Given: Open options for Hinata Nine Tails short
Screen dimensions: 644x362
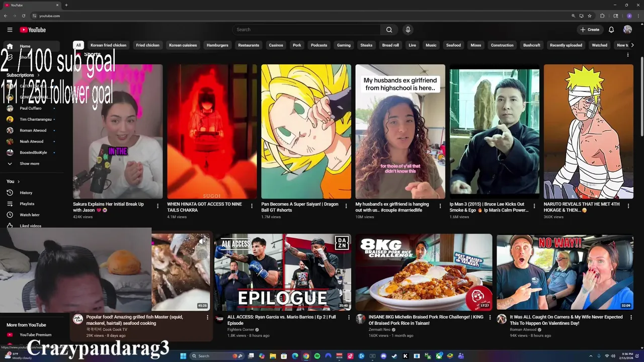Looking at the screenshot, I should [252, 206].
